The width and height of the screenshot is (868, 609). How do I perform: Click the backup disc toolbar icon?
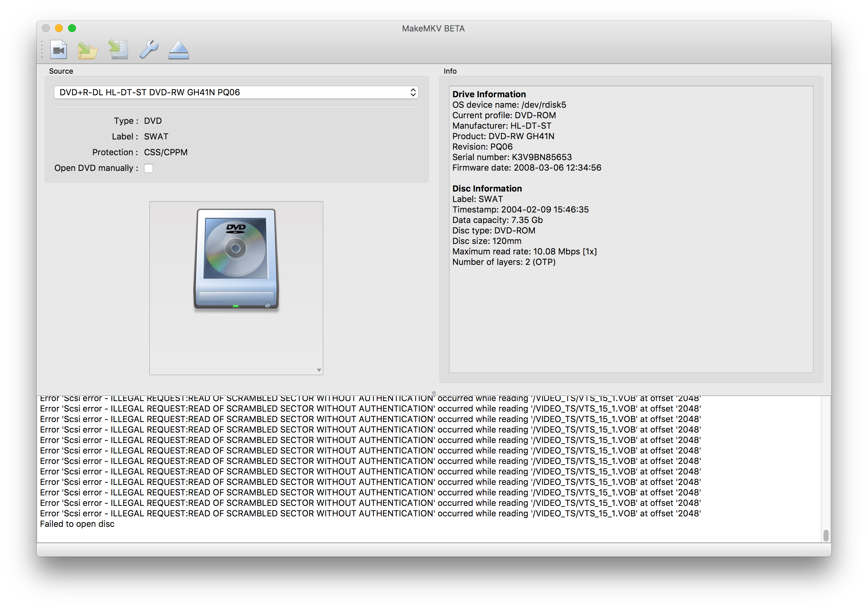click(118, 49)
